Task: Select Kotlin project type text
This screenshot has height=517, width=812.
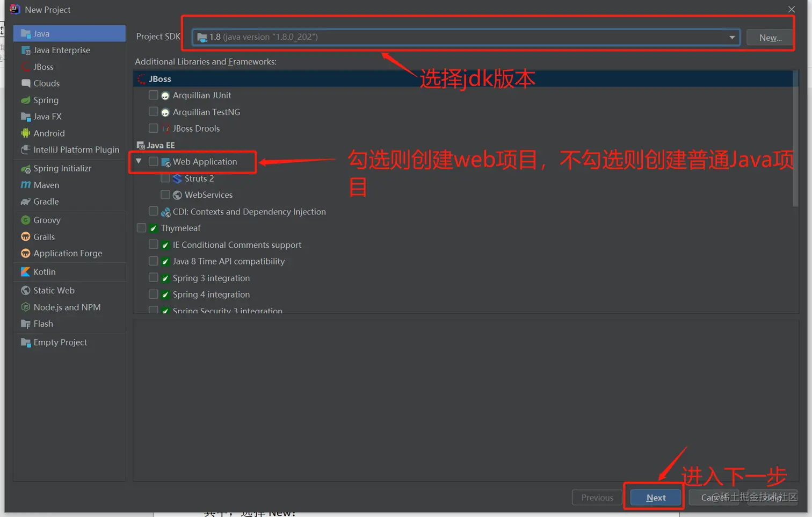Action: point(45,272)
